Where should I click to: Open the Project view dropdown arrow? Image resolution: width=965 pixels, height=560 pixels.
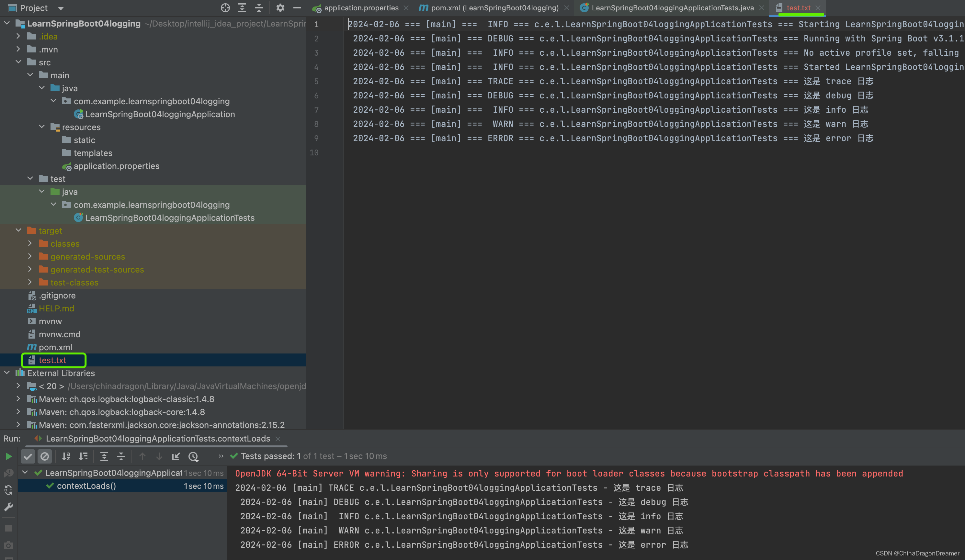(x=61, y=8)
